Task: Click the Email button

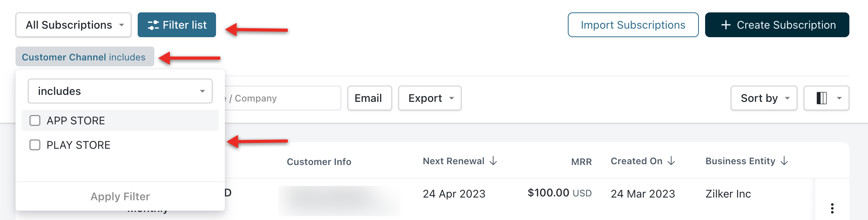Action: click(369, 98)
